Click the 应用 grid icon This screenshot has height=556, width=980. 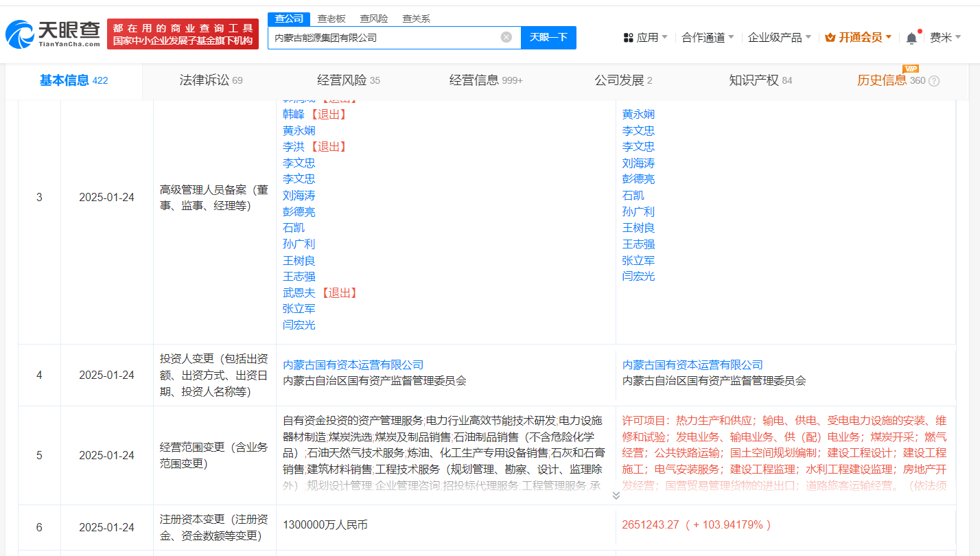click(x=628, y=38)
